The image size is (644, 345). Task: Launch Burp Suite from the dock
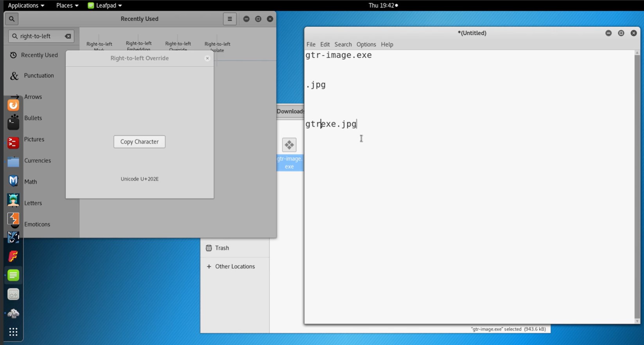(13, 219)
